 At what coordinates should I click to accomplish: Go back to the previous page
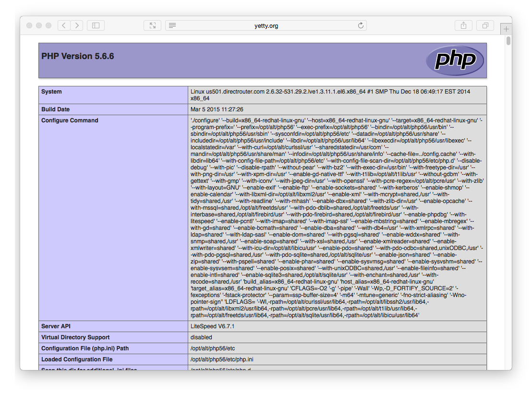tap(64, 25)
